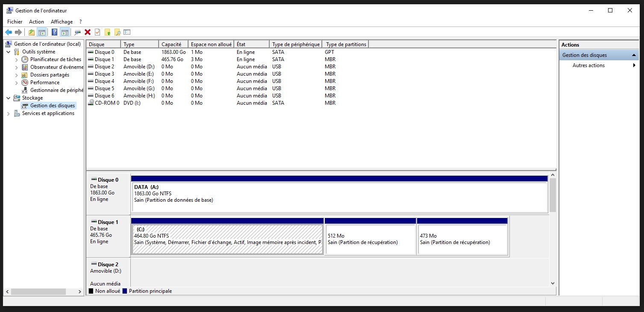Open the Affichage menu
This screenshot has height=312, width=644.
pos(62,22)
